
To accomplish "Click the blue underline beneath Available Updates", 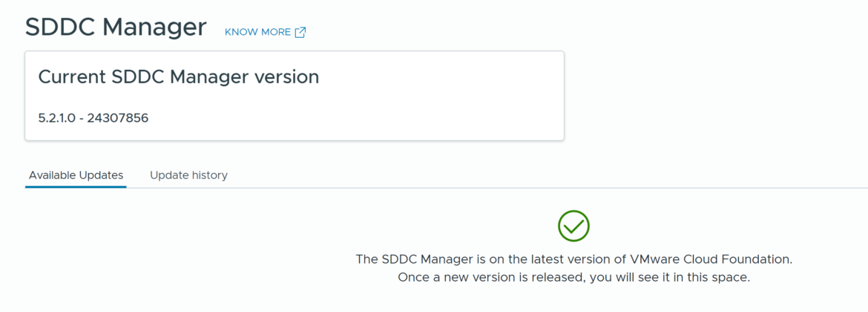I will pyautogui.click(x=76, y=187).
